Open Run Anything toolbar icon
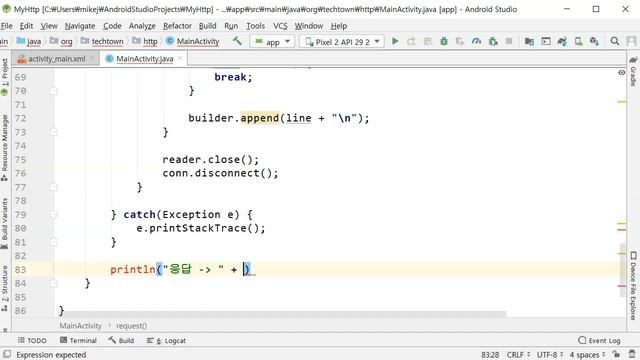This screenshot has height=360, width=640. coord(546,41)
